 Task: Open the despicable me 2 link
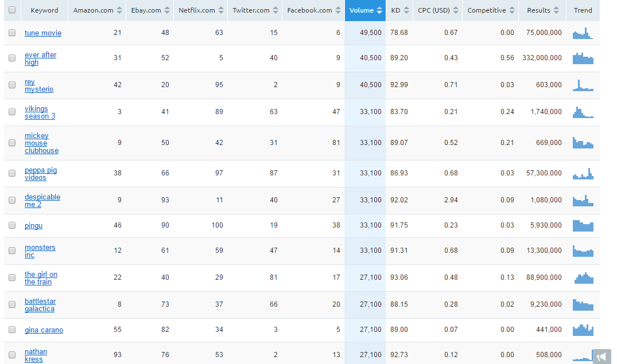tap(42, 201)
